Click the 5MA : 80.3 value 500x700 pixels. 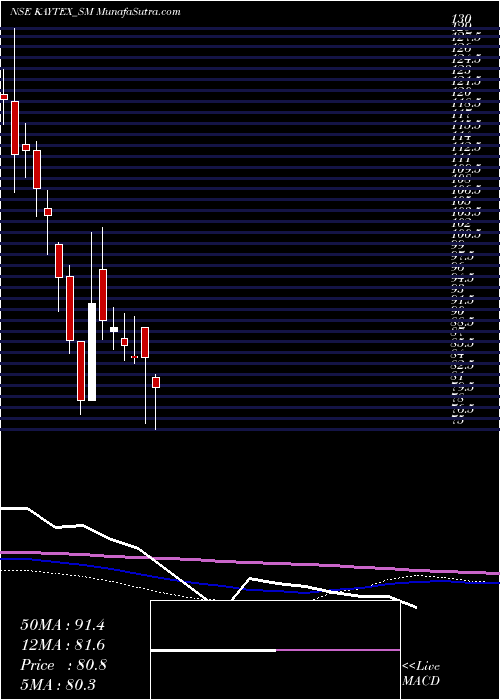58,684
